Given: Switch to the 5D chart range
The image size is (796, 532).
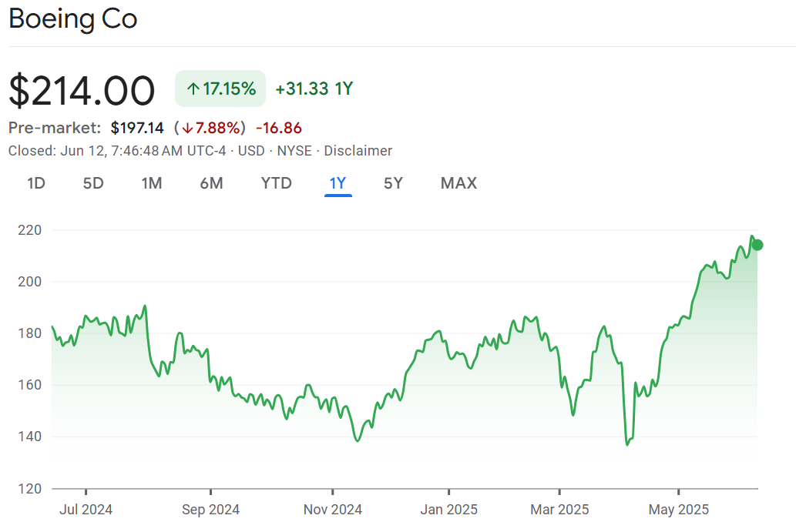Looking at the screenshot, I should point(93,183).
